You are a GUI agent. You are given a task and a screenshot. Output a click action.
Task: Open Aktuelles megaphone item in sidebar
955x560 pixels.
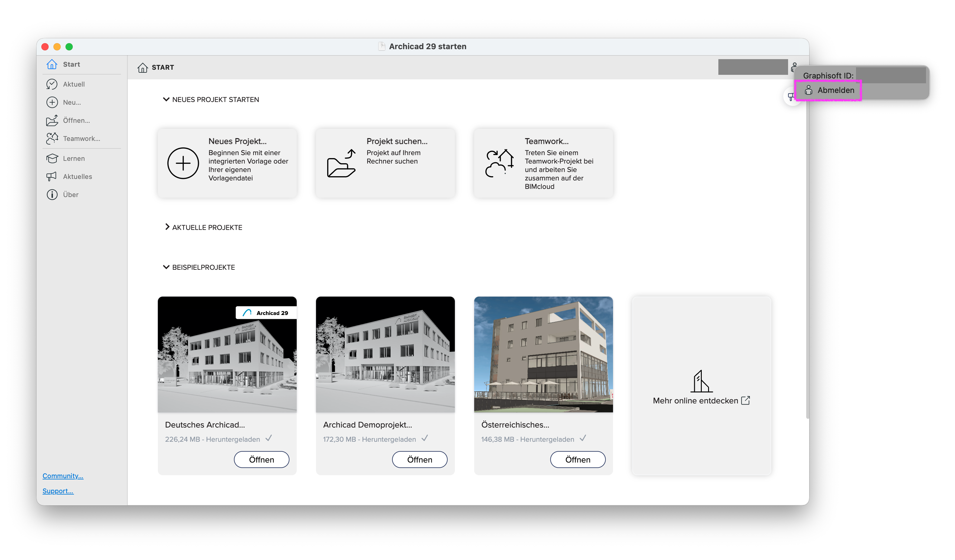pyautogui.click(x=69, y=177)
